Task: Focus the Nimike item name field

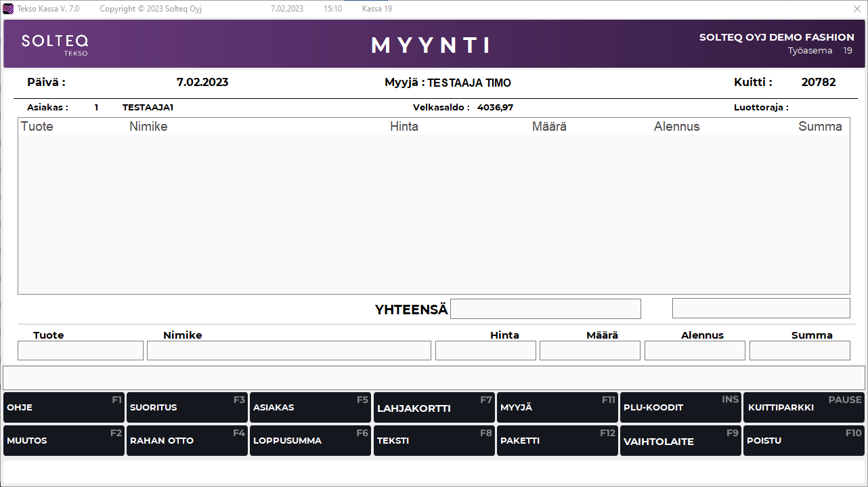Action: click(x=289, y=351)
